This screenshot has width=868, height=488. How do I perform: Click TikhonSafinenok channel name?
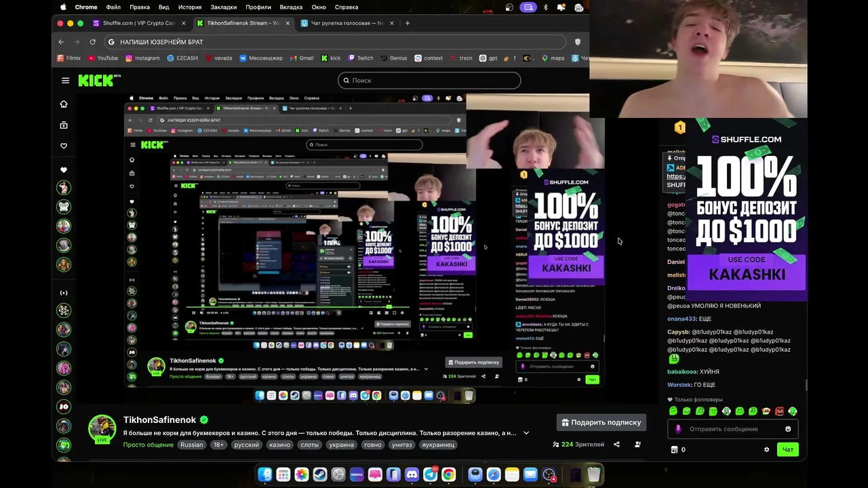point(159,420)
